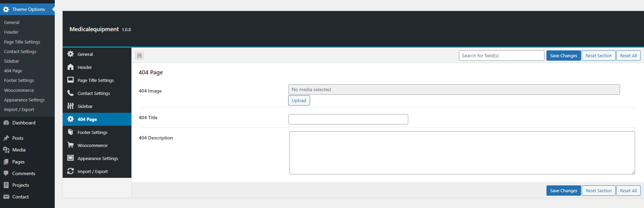Click the tag icon for Footer Settings

point(70,132)
